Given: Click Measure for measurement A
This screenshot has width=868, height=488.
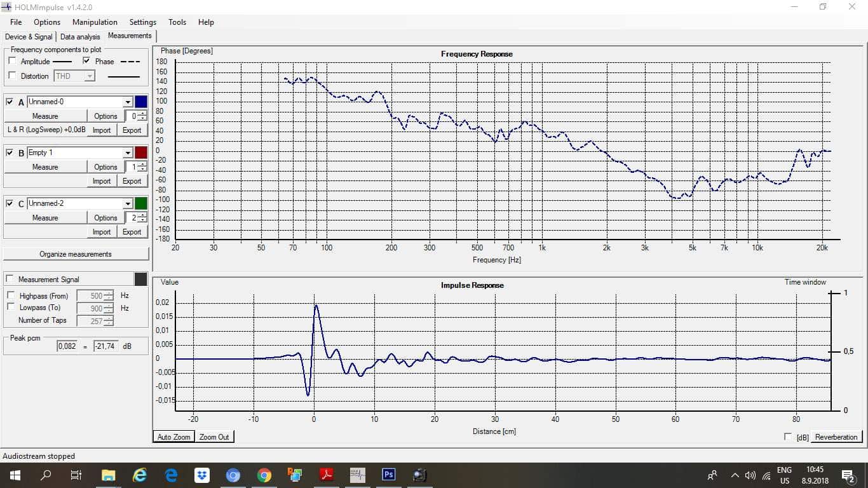Looking at the screenshot, I should [45, 116].
